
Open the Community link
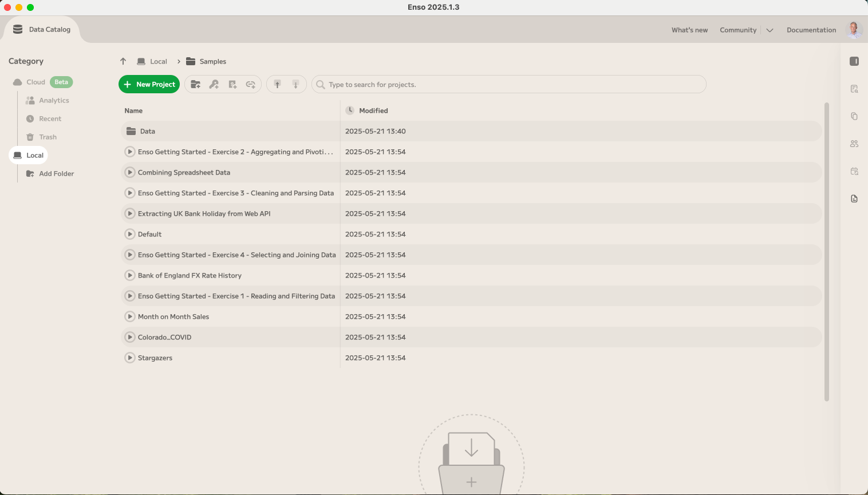tap(738, 30)
